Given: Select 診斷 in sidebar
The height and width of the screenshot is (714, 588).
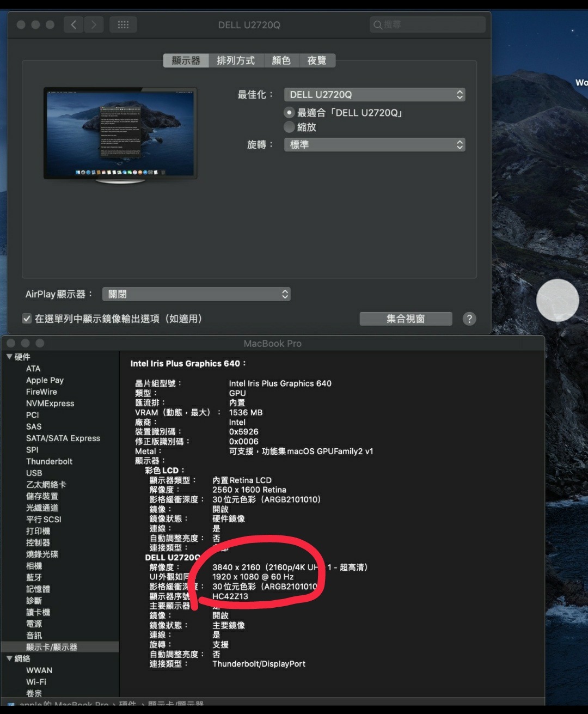Looking at the screenshot, I should (34, 601).
